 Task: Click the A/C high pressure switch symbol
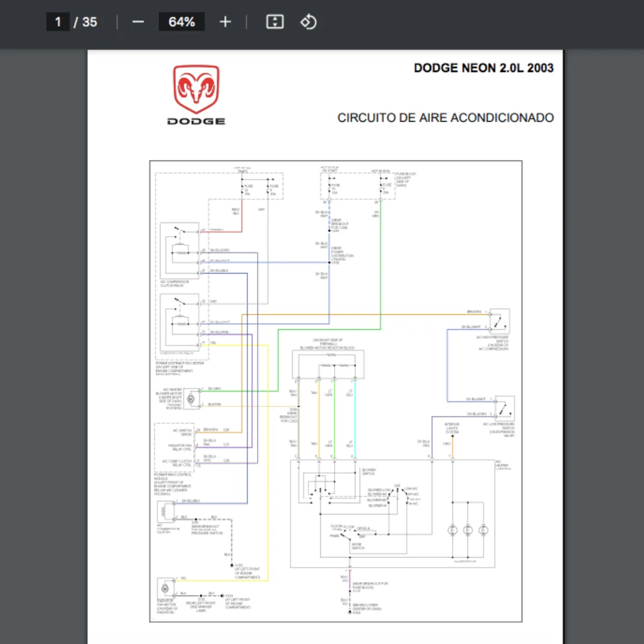(x=500, y=321)
